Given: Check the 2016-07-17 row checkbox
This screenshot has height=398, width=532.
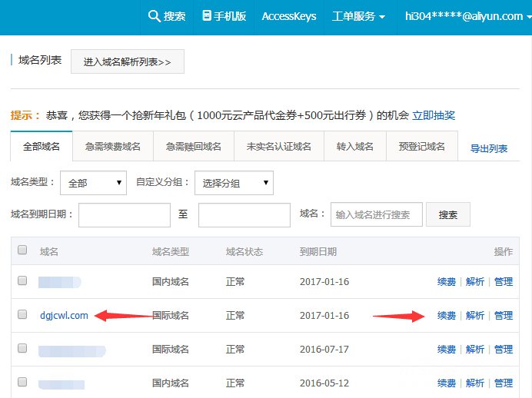Looking at the screenshot, I should tap(22, 348).
